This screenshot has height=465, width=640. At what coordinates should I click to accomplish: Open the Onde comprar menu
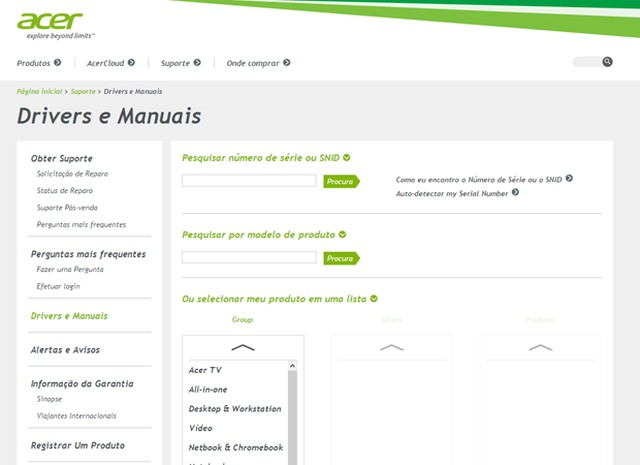click(x=253, y=63)
